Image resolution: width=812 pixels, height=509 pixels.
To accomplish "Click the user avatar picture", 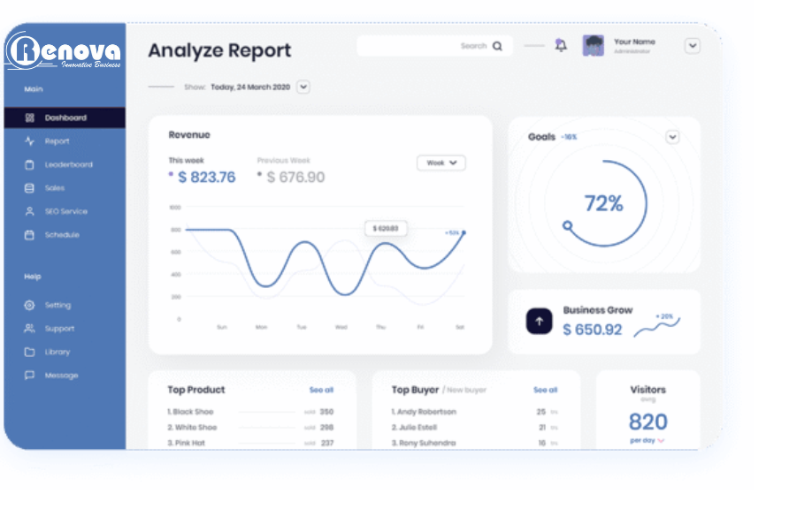I will pyautogui.click(x=593, y=46).
